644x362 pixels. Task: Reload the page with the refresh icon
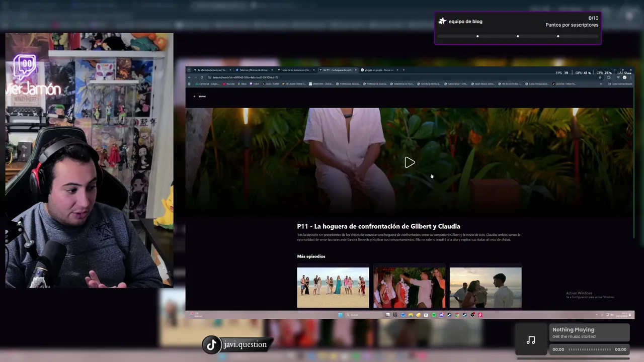click(x=202, y=77)
